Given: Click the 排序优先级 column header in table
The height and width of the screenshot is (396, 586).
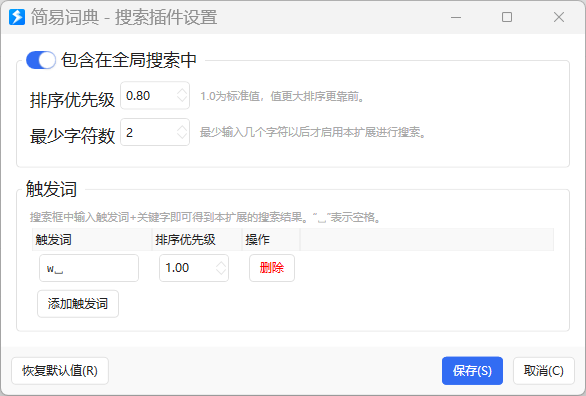Looking at the screenshot, I should click(x=197, y=240).
